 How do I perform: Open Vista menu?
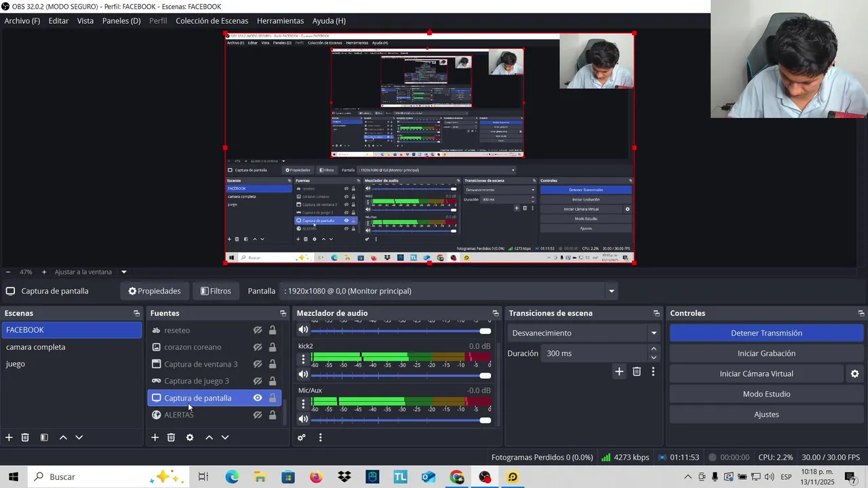point(85,21)
